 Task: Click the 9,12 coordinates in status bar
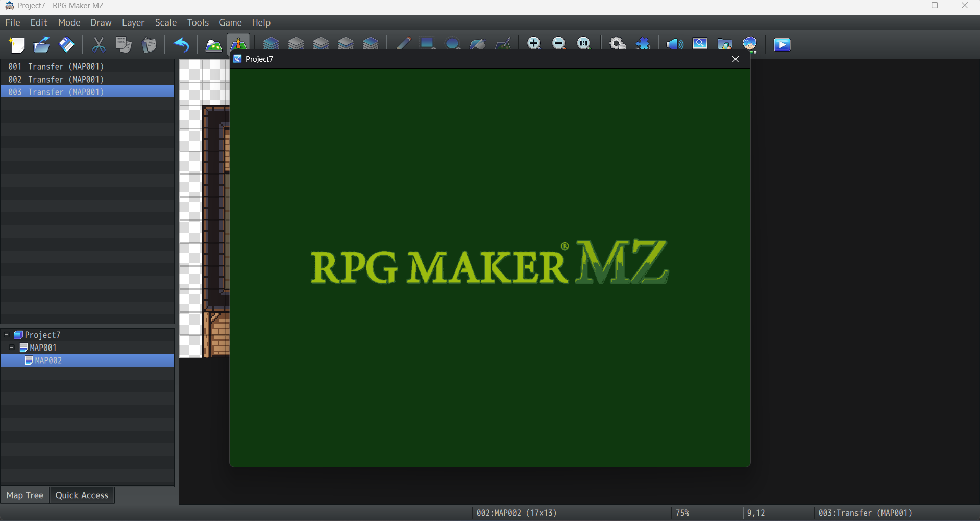coord(756,513)
